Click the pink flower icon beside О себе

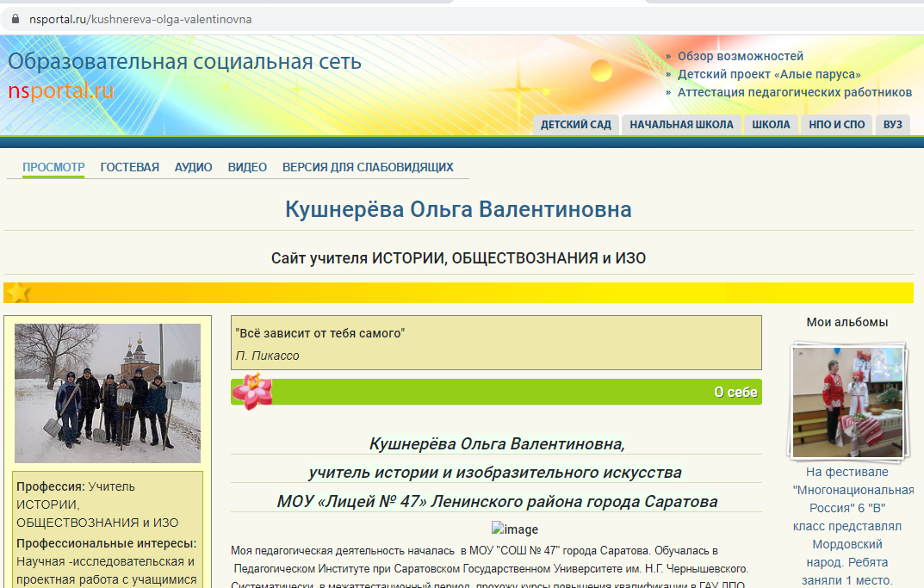pos(251,392)
